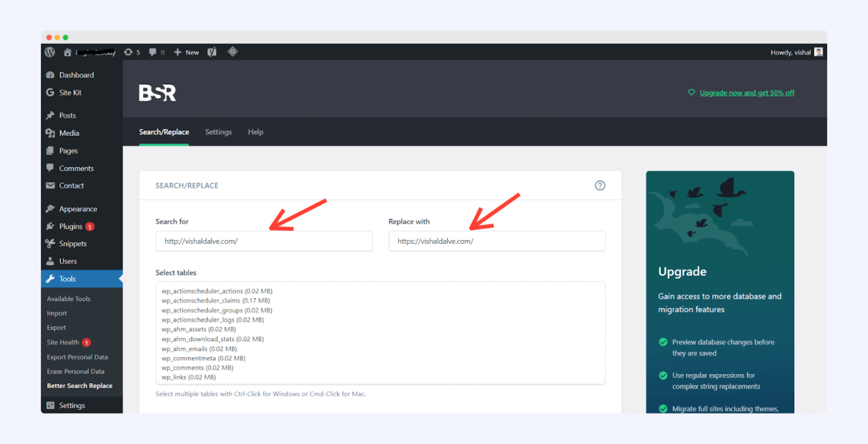The height and width of the screenshot is (444, 868).
Task: Open Snippets menu item
Action: pos(73,244)
